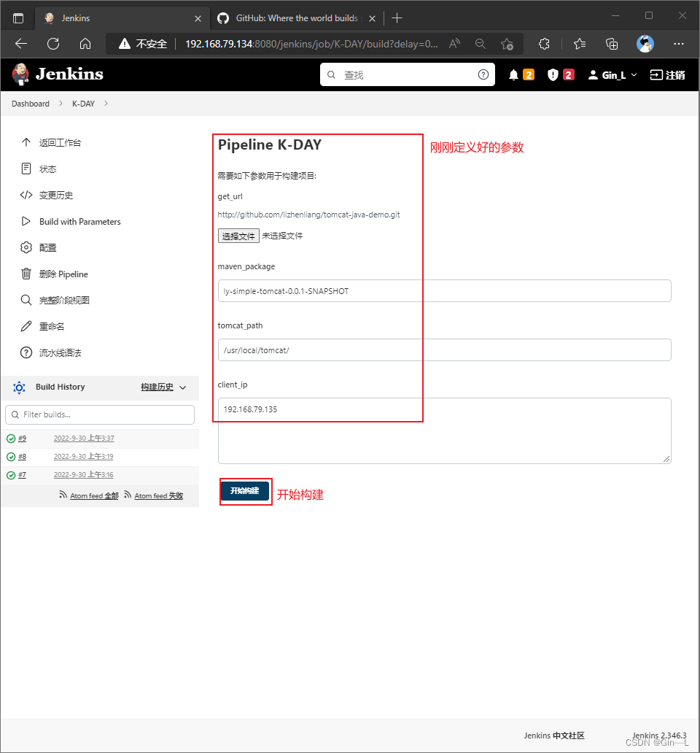Screen dimensions: 700x753
Task: Click the search help question icon
Action: [x=483, y=74]
